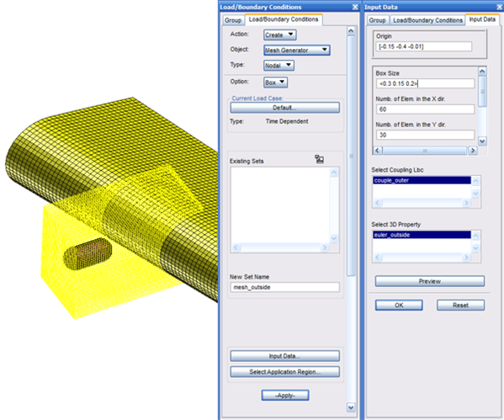Click the Existing Sets filter icon

coord(319,159)
